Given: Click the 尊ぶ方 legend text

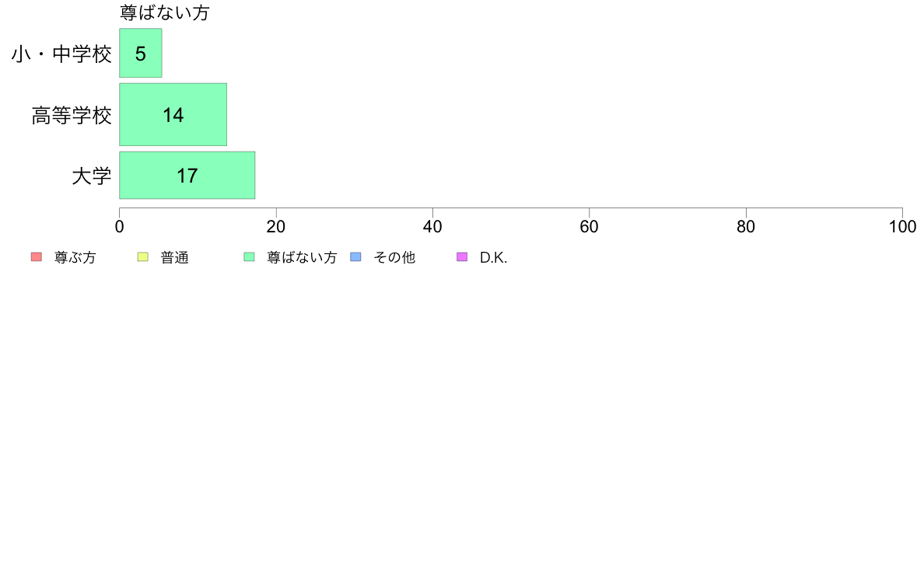Looking at the screenshot, I should pyautogui.click(x=75, y=257).
